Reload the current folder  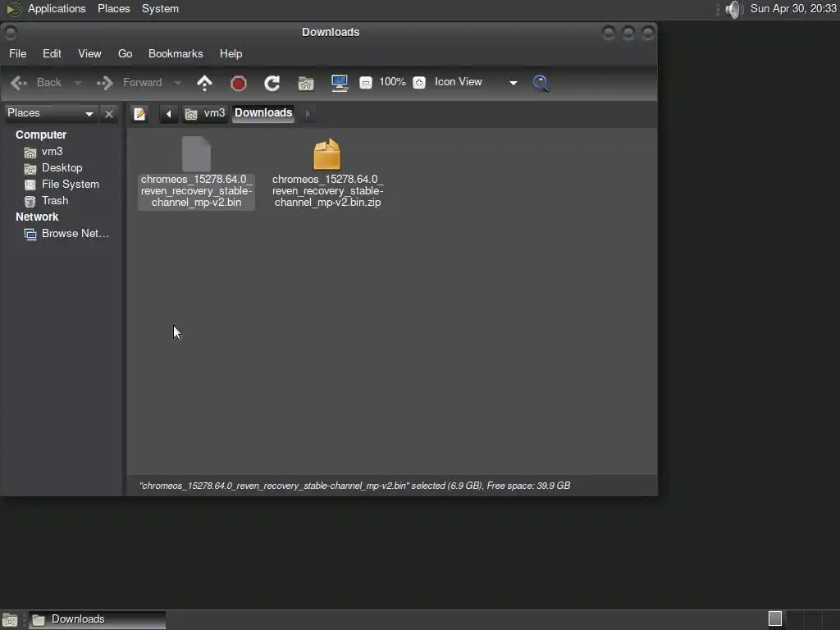coord(272,83)
